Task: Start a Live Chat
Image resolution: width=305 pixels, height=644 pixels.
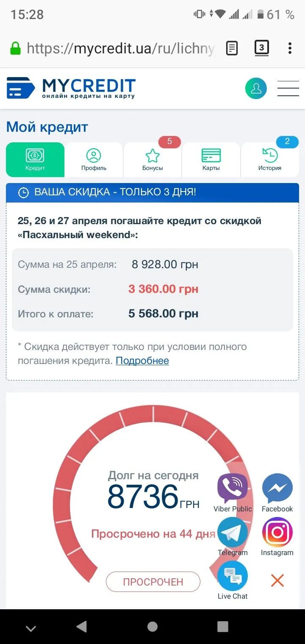Action: pyautogui.click(x=233, y=576)
